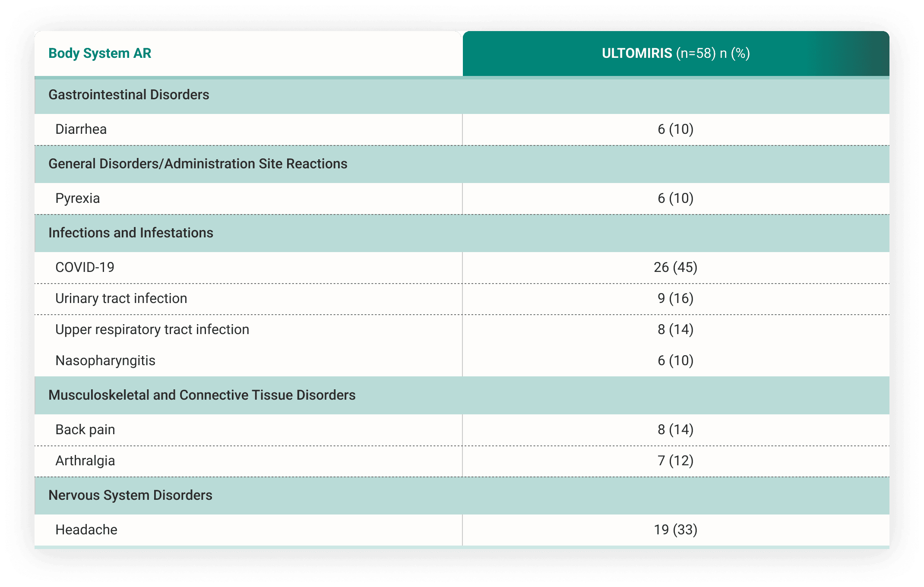Select Musculoskeletal and Connective Tissue Disorders row
This screenshot has height=587, width=924.
click(x=202, y=395)
